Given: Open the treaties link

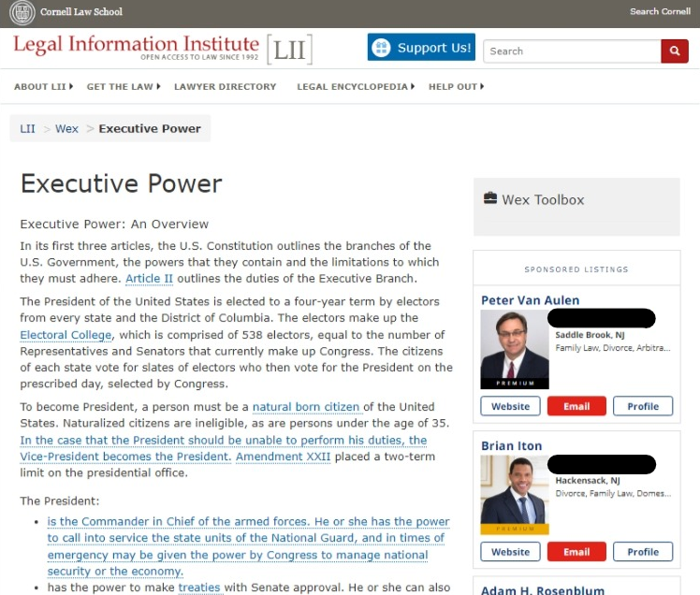Looking at the screenshot, I should (x=199, y=588).
